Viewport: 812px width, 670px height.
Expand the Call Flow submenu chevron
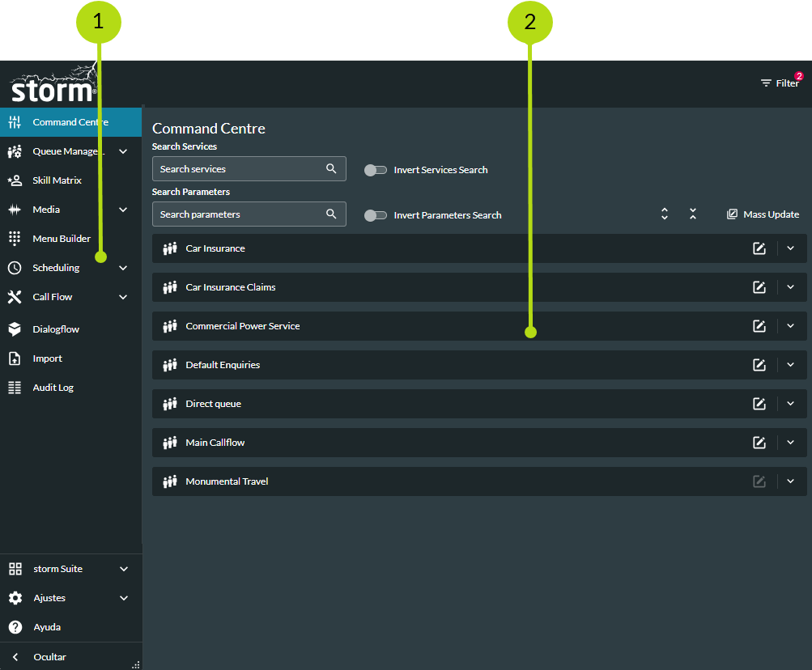pyautogui.click(x=123, y=297)
